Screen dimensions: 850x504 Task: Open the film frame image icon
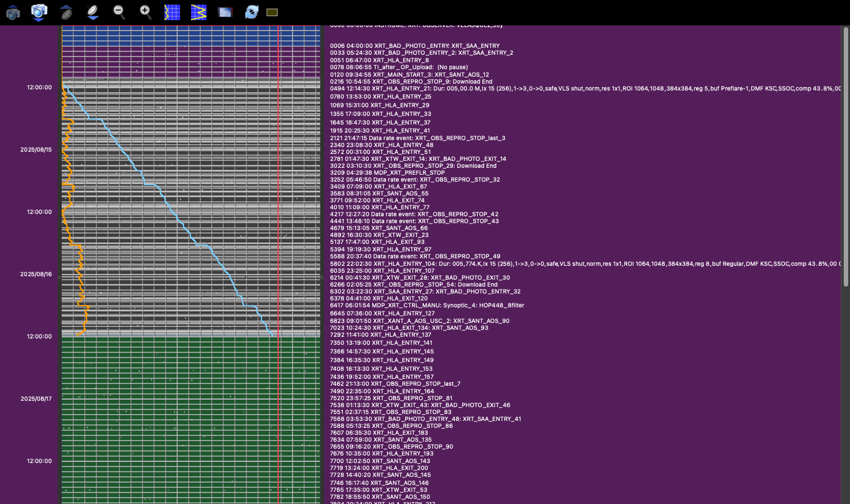[225, 12]
